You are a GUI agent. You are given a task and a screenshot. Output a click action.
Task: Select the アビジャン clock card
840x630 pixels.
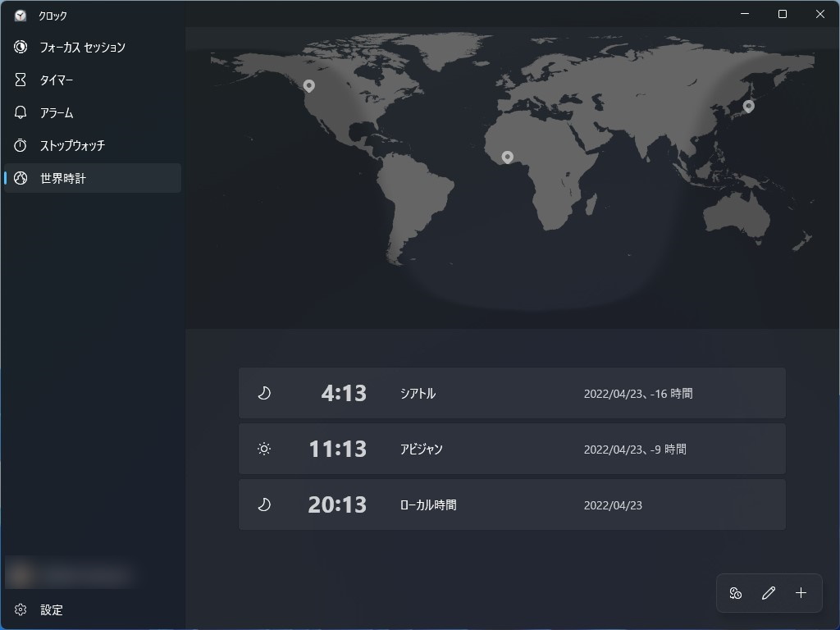pyautogui.click(x=512, y=449)
